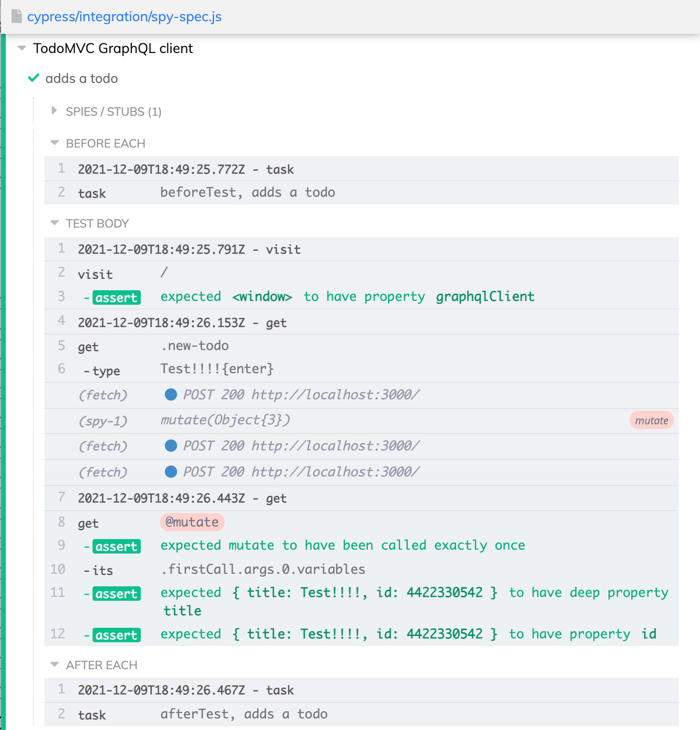This screenshot has height=730, width=700.
Task: Click the green checkmark beside "adds a todo"
Action: point(33,78)
